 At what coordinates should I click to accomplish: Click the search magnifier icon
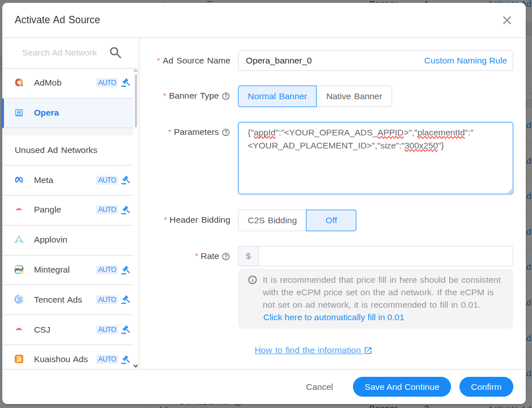pos(116,53)
